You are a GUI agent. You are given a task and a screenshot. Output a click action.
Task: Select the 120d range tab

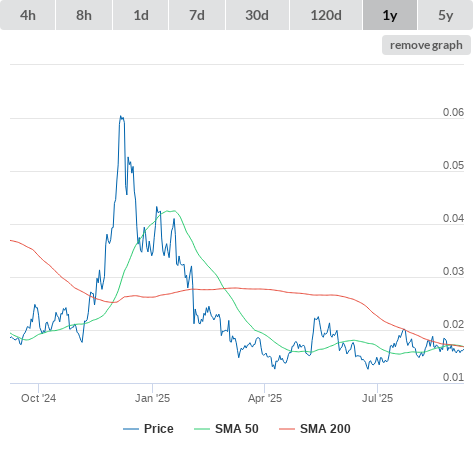click(326, 15)
